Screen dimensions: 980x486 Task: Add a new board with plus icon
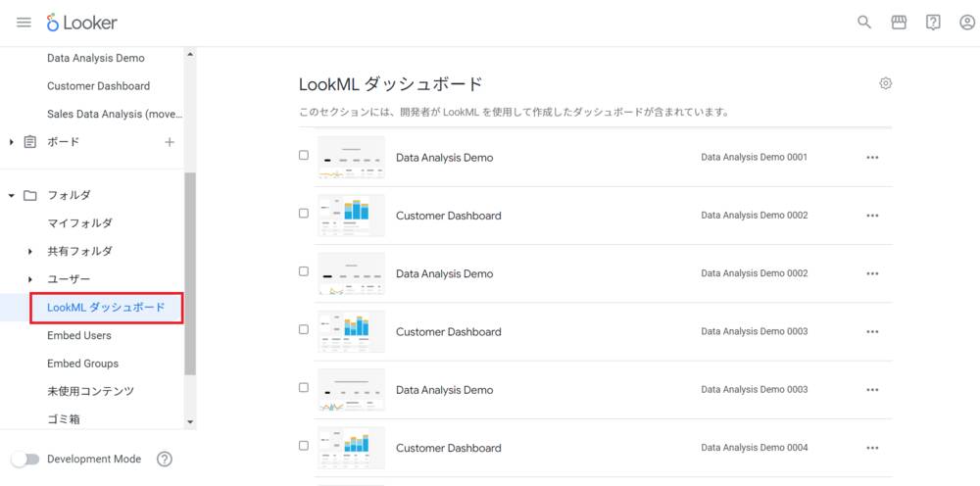170,142
